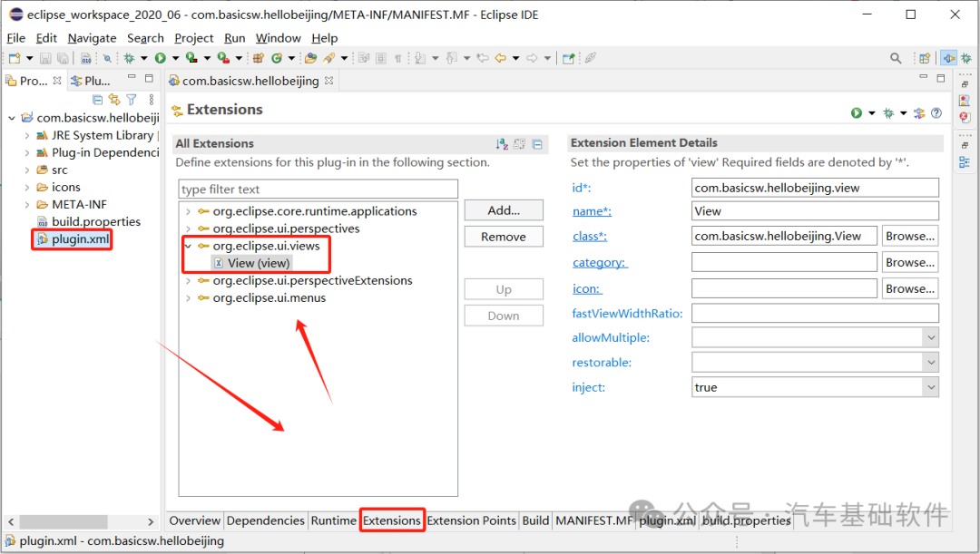Open the Project Explorer filter icon
This screenshot has width=980, height=554.
132,100
